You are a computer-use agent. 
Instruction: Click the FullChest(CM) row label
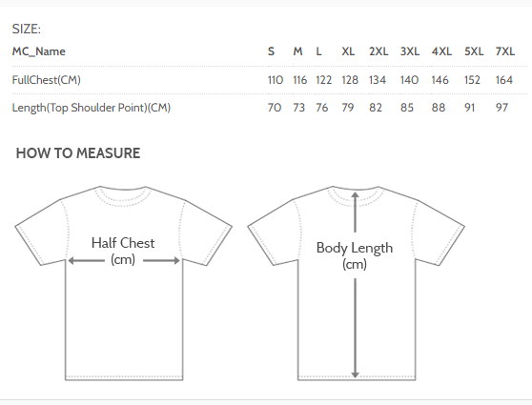pos(47,80)
